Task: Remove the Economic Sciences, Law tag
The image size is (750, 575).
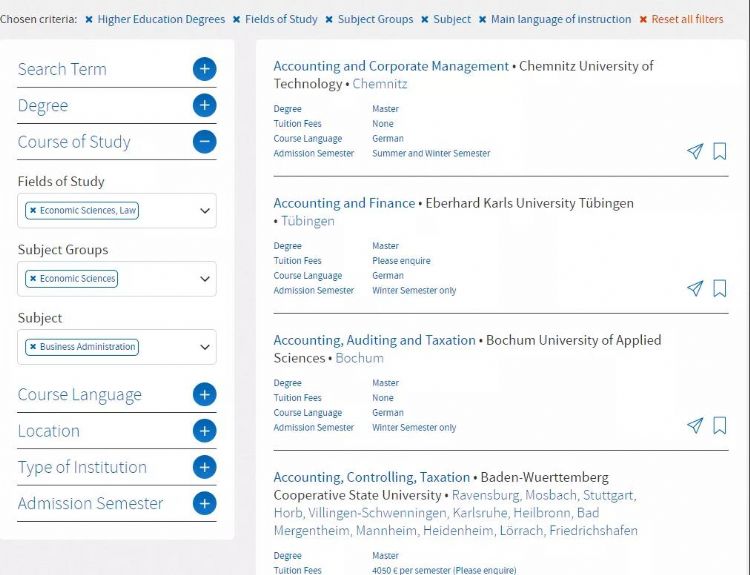Action: coord(33,211)
